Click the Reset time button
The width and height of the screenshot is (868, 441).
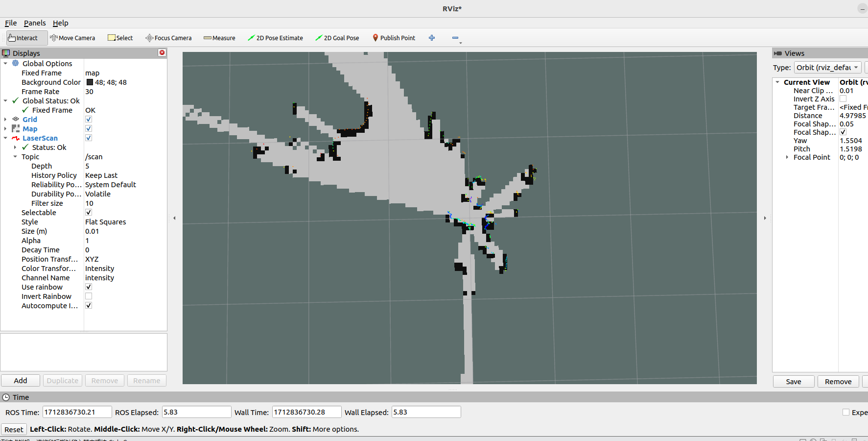pyautogui.click(x=14, y=429)
